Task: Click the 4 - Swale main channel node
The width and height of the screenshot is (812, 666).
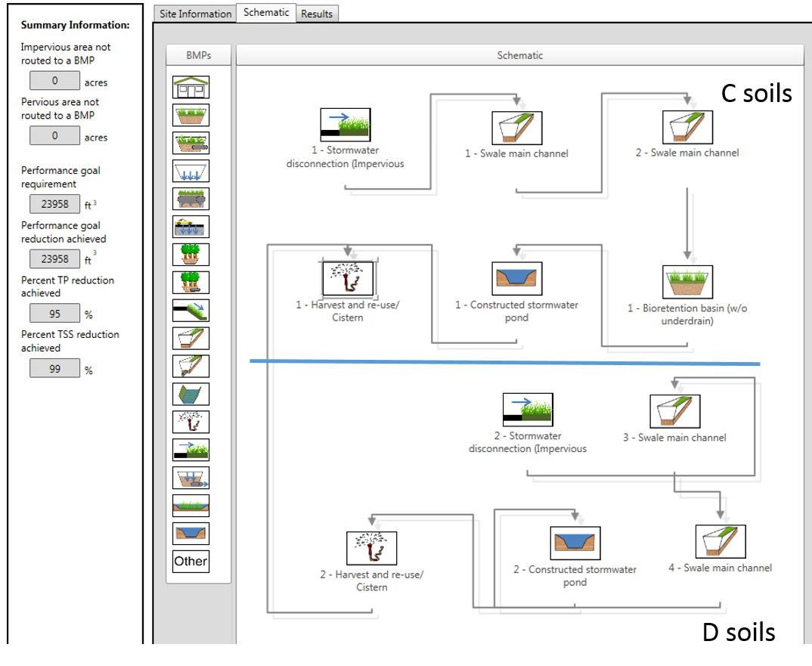Action: [720, 542]
